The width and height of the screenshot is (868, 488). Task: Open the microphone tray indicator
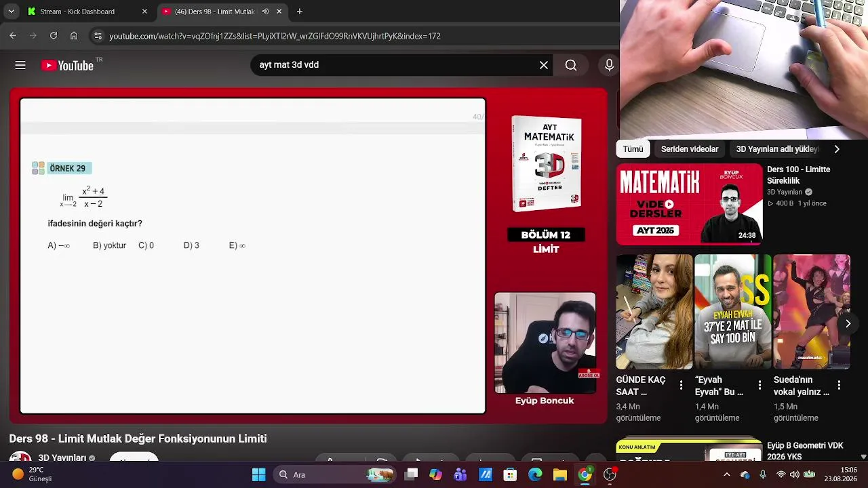point(764,474)
